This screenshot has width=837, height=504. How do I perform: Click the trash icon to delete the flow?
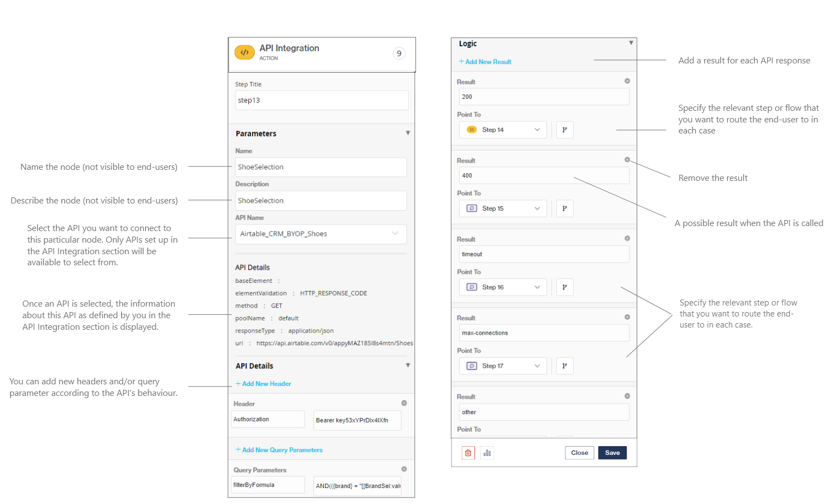(x=468, y=452)
